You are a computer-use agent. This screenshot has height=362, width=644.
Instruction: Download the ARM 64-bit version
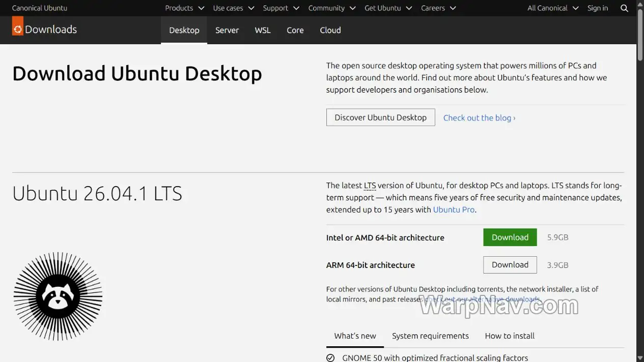(x=510, y=265)
